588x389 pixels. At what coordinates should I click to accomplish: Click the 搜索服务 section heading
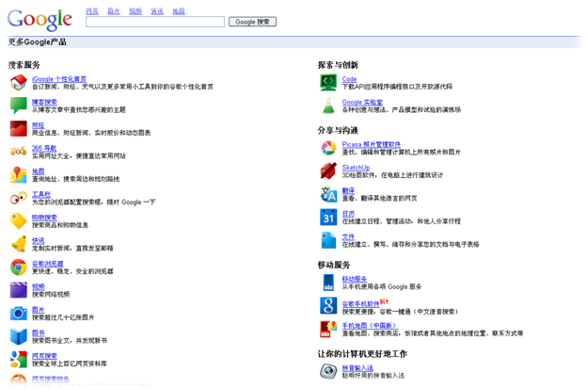click(x=24, y=65)
